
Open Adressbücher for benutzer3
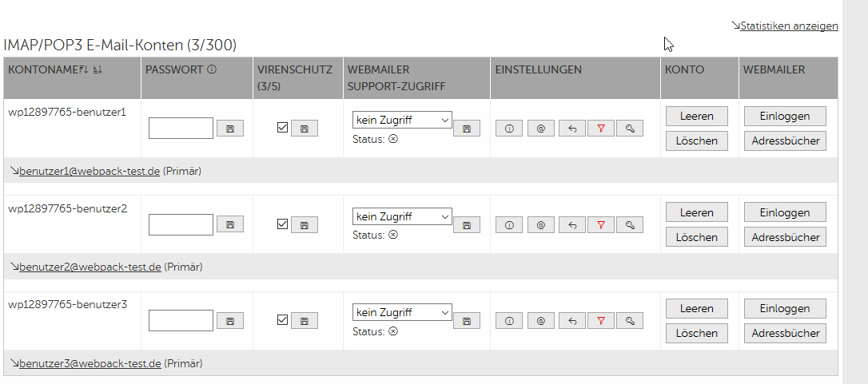[x=785, y=333]
